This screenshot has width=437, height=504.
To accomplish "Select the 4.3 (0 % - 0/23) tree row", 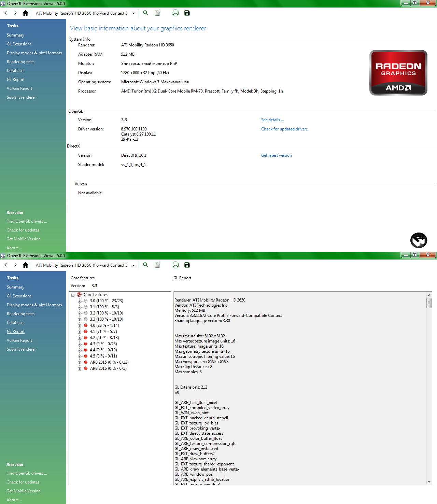I will click(103, 344).
